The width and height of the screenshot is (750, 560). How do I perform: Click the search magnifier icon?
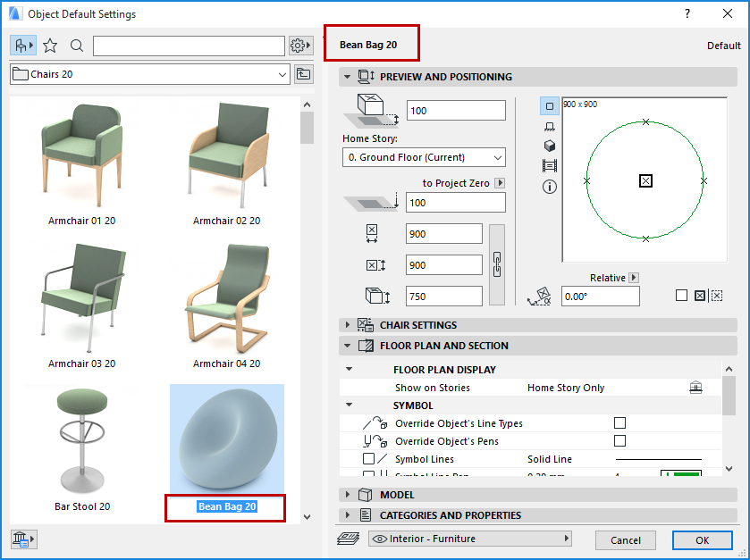77,46
